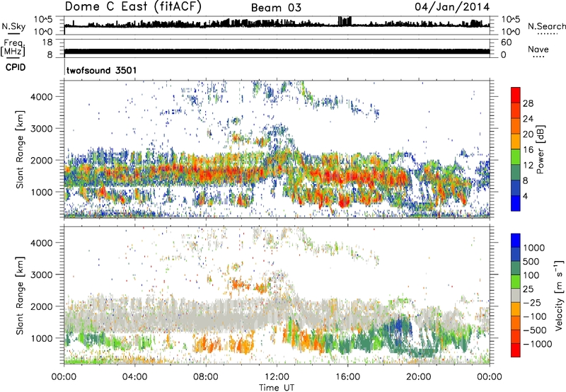Select the "Beam 03" heading
The height and width of the screenshot is (392, 566).
click(276, 8)
